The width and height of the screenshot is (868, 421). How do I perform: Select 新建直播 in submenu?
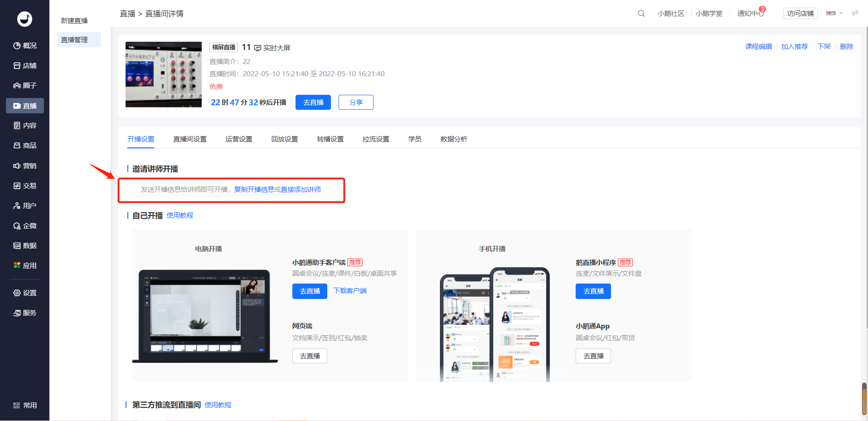[x=74, y=20]
